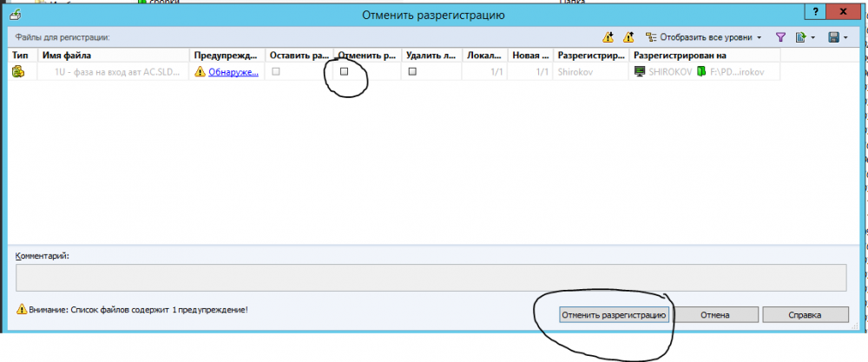Screen dimensions: 868x362
Task: Click the Shirokov user cell
Action: tap(575, 72)
